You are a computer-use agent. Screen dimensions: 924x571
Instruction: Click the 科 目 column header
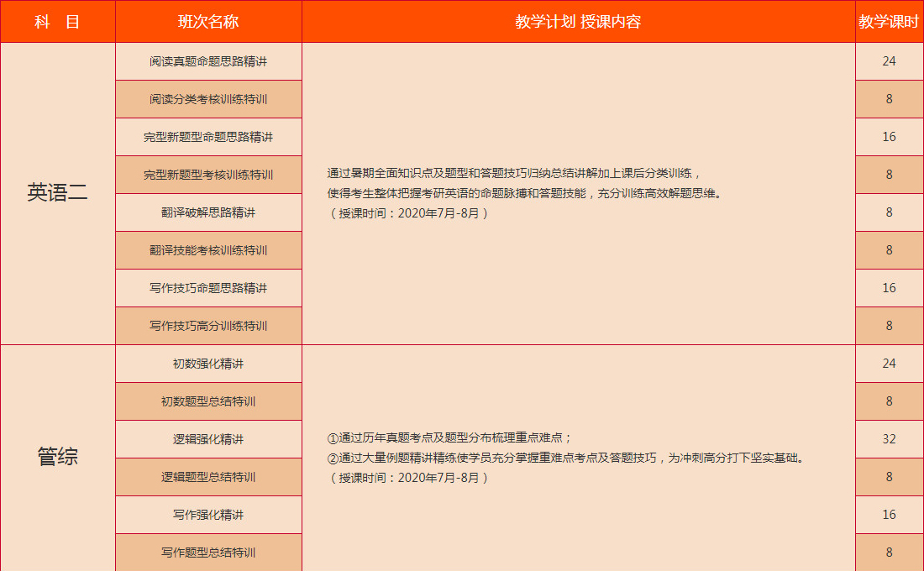coord(58,22)
